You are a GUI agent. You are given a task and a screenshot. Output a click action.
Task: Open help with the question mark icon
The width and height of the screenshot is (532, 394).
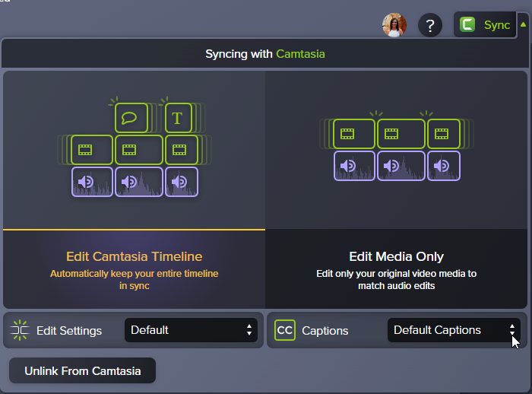tap(430, 25)
